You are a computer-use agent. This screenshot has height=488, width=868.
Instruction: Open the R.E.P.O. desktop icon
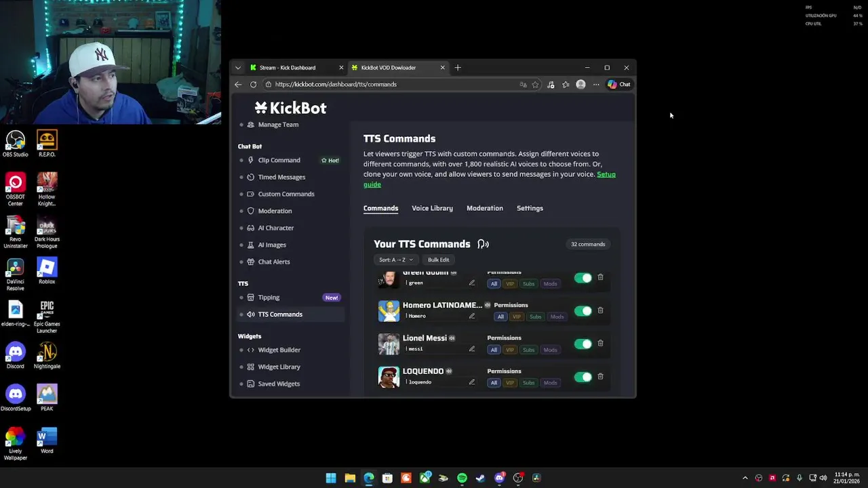pyautogui.click(x=47, y=144)
